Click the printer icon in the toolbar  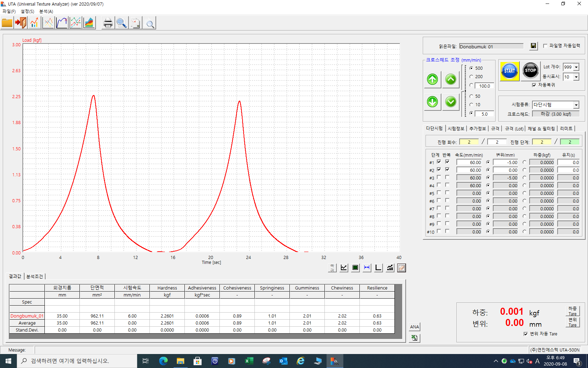[108, 23]
